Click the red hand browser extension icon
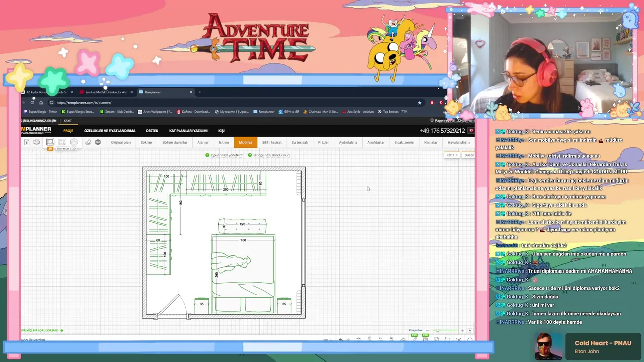 (432, 103)
